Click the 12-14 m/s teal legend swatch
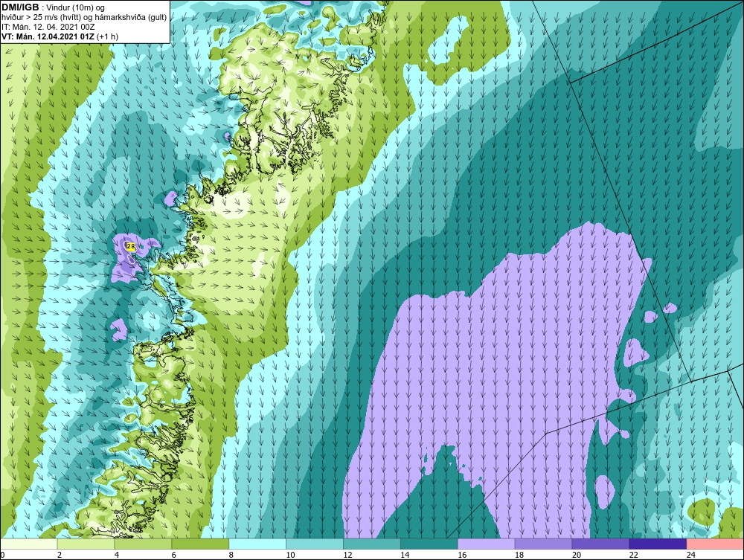Viewport: 744px width, 560px height. [x=371, y=544]
